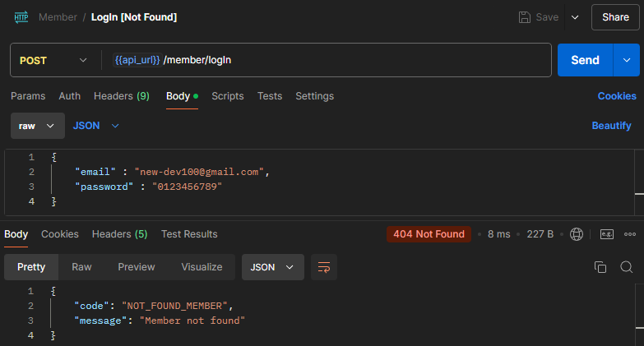Toggle word wrap in response body
This screenshot has height=346, width=644.
[x=323, y=267]
